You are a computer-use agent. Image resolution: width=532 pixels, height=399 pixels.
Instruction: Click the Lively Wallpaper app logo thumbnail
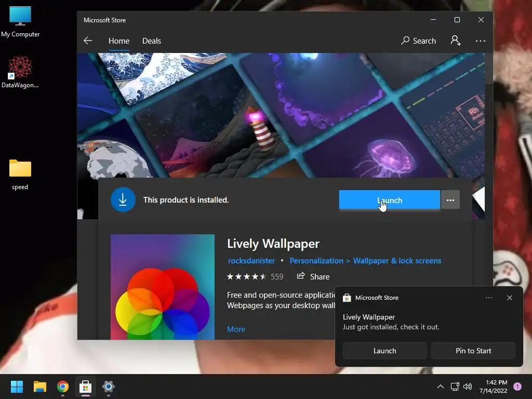coord(163,287)
